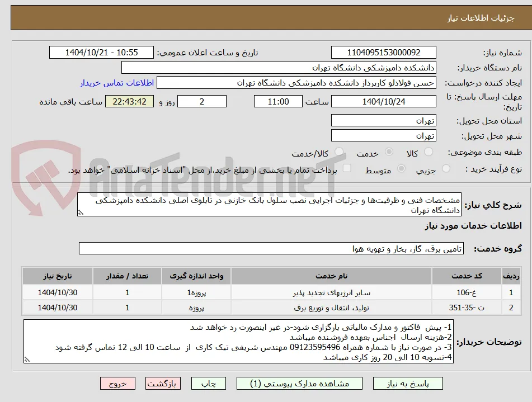The height and width of the screenshot is (402, 532).
Task: Click the delivery province field استان
Action: pyautogui.click(x=383, y=120)
